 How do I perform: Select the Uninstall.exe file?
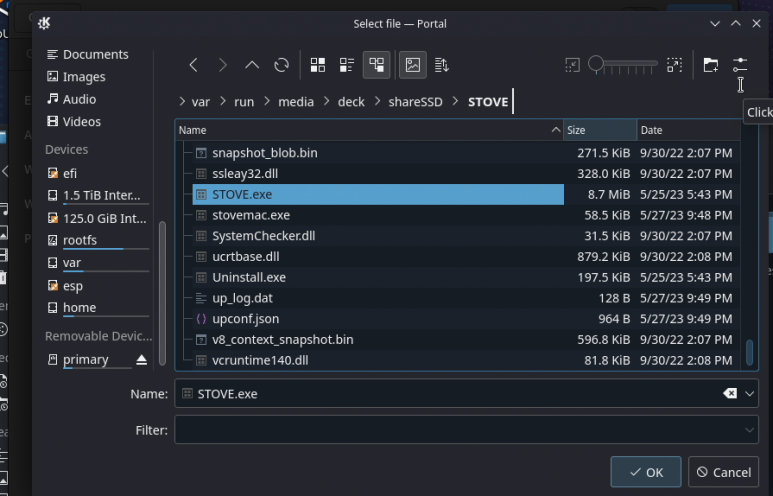coord(249,277)
